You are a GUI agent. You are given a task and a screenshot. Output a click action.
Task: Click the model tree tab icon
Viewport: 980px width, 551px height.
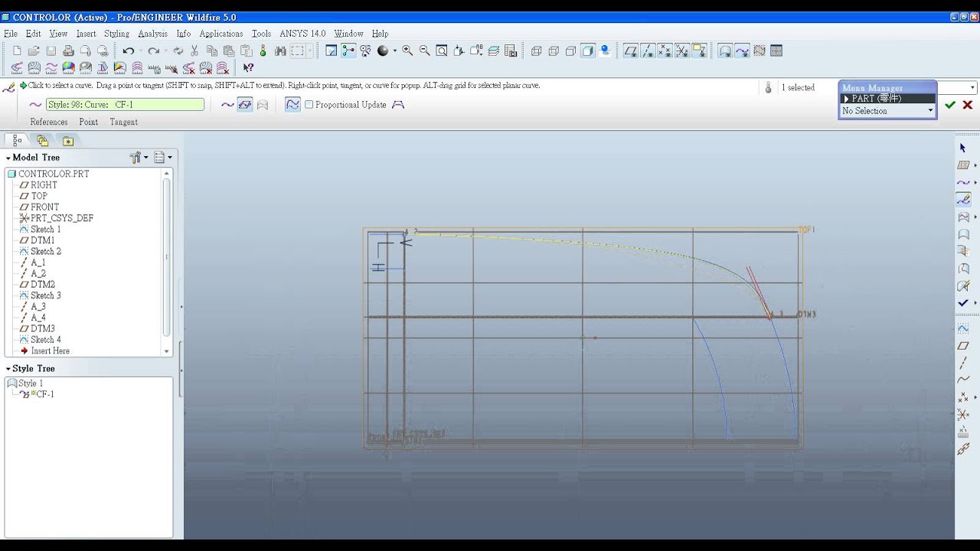point(17,140)
